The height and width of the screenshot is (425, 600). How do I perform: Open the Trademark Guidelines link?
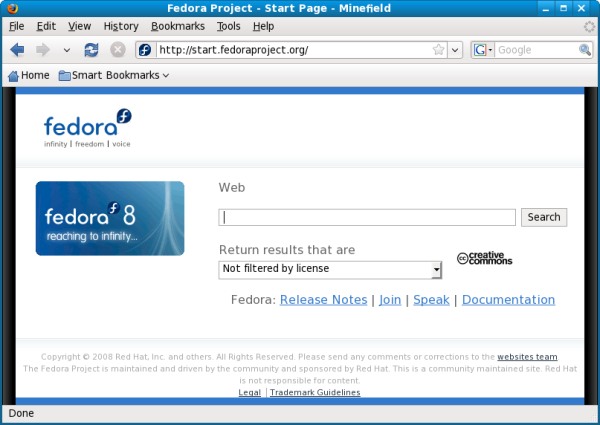315,392
